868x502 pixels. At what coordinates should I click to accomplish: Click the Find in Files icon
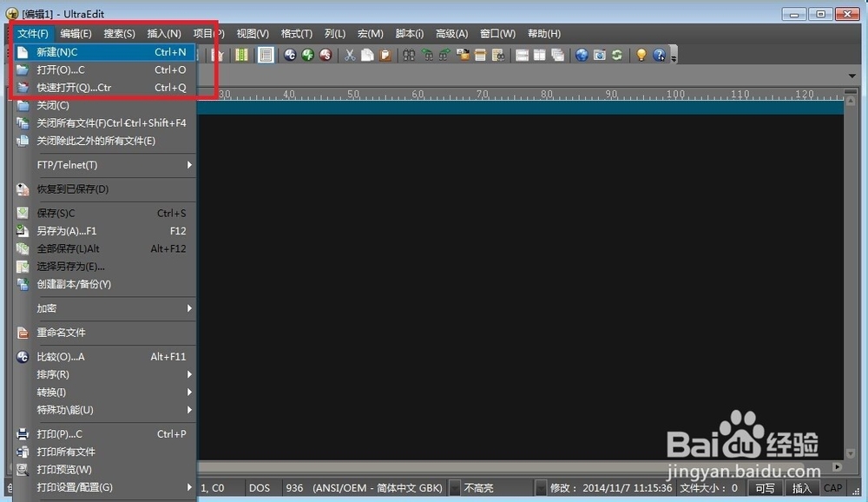(498, 55)
